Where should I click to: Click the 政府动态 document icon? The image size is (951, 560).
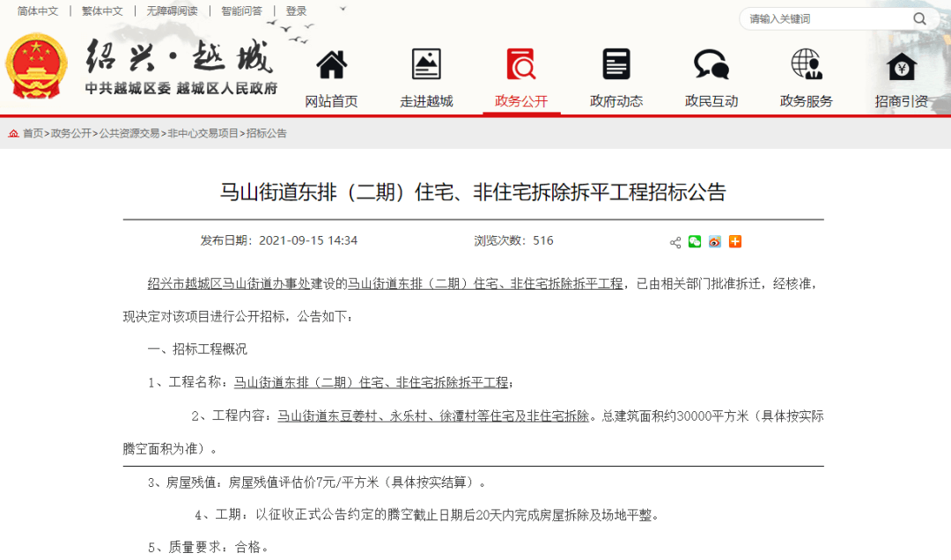616,63
